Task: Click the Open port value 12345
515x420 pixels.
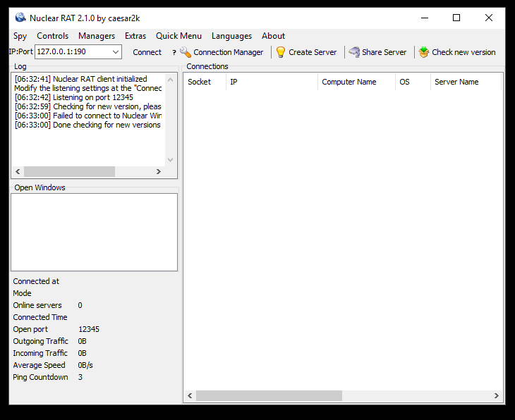Action: 89,329
